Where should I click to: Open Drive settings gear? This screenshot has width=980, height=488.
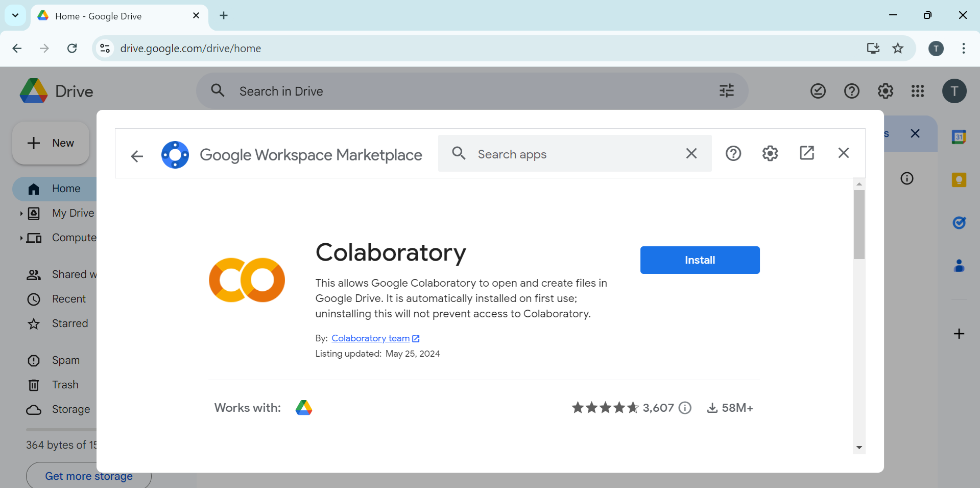click(885, 91)
